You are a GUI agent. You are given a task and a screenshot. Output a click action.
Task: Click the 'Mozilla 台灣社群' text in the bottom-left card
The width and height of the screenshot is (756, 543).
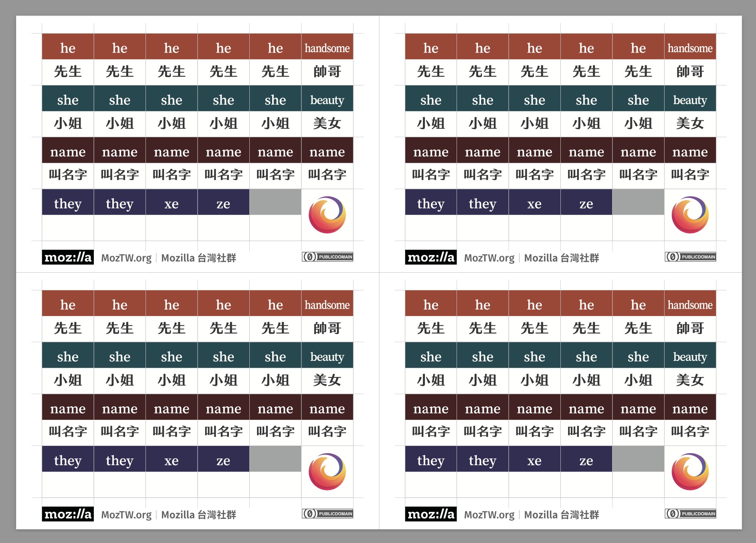(198, 515)
